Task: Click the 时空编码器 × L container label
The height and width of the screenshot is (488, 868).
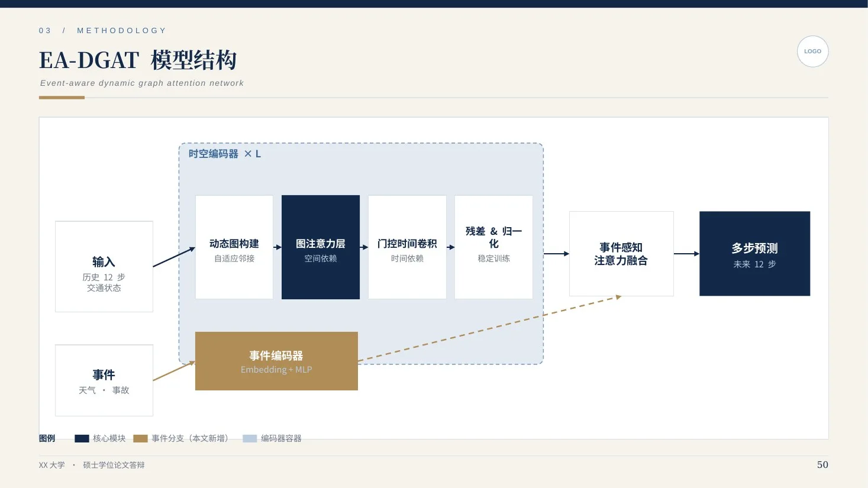Action: point(225,154)
